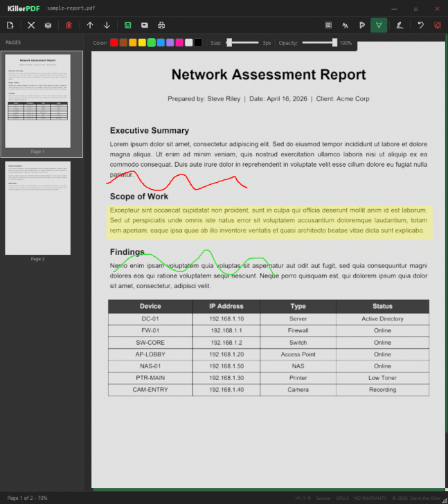Click the sample-report.pdf file name
The height and width of the screenshot is (504, 448).
coord(71,8)
